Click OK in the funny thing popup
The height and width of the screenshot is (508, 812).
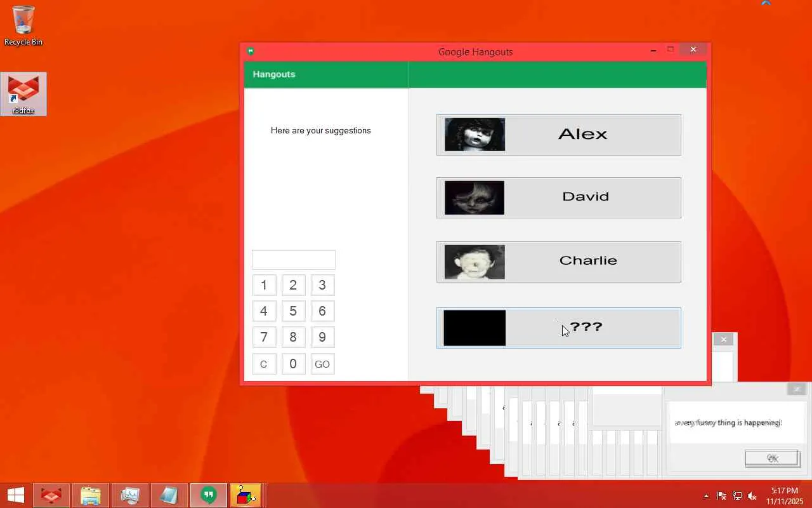pos(772,458)
